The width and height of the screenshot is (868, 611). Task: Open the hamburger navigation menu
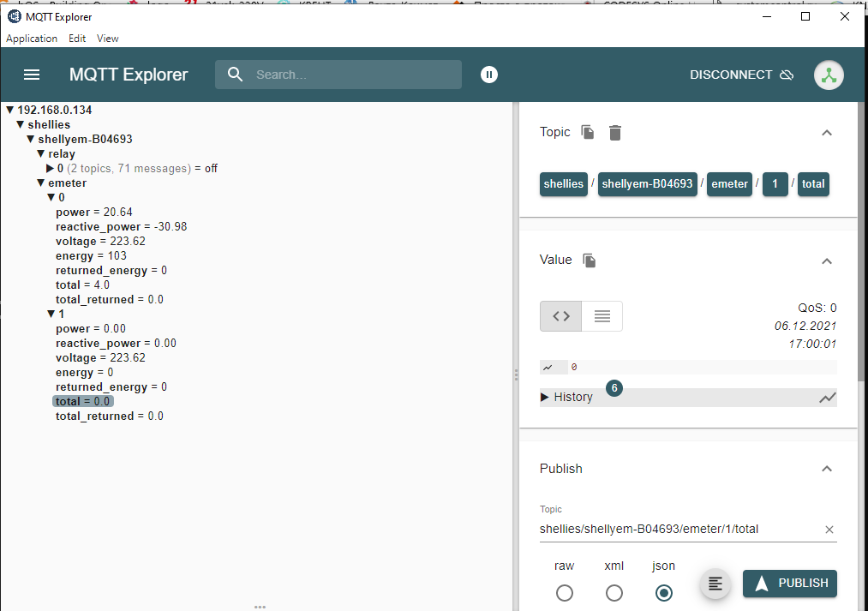point(32,75)
